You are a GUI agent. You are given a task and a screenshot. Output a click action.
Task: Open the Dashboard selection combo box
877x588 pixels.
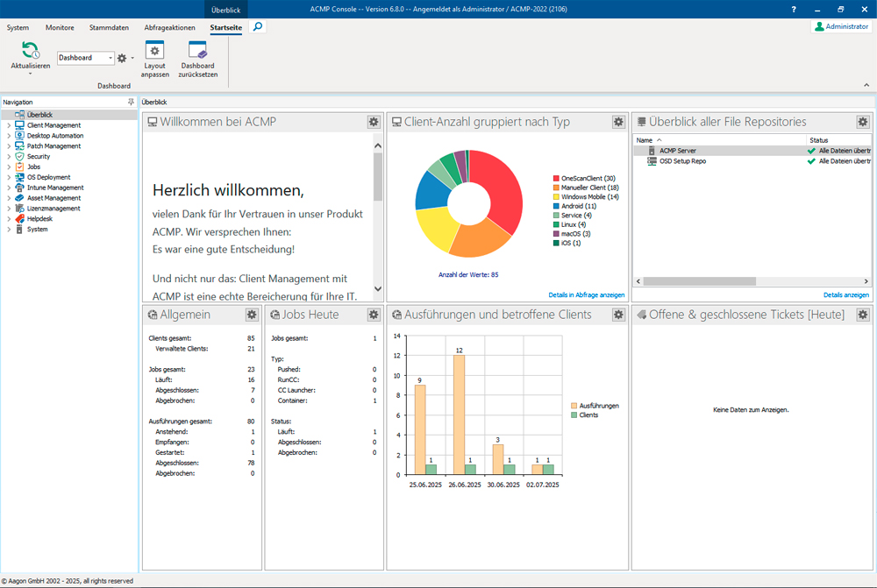pos(86,58)
